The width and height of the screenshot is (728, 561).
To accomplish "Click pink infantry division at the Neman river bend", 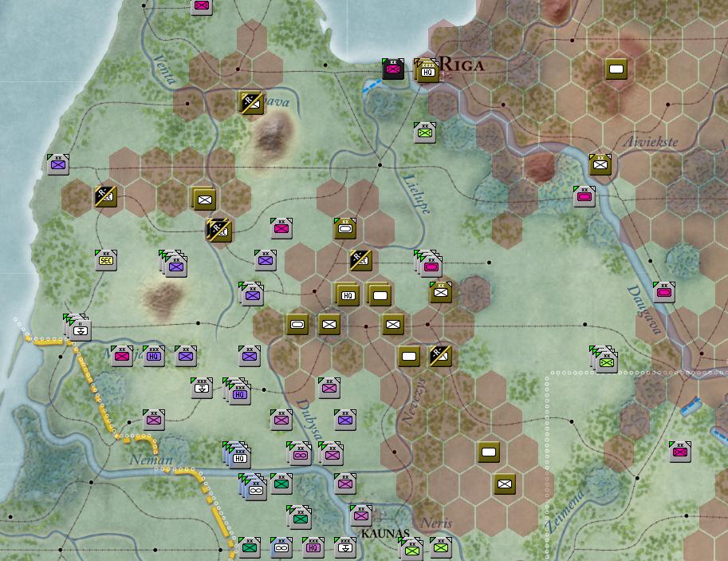I will [345, 484].
